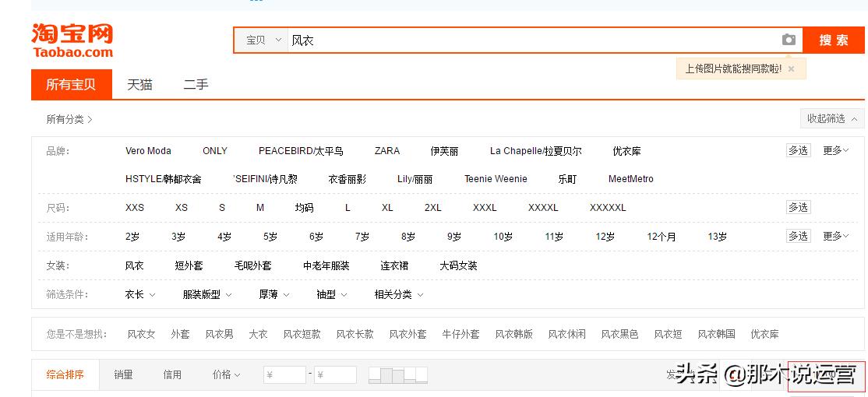Screen dimensions: 868x397
Task: Choose 短外套 category
Action: [189, 266]
